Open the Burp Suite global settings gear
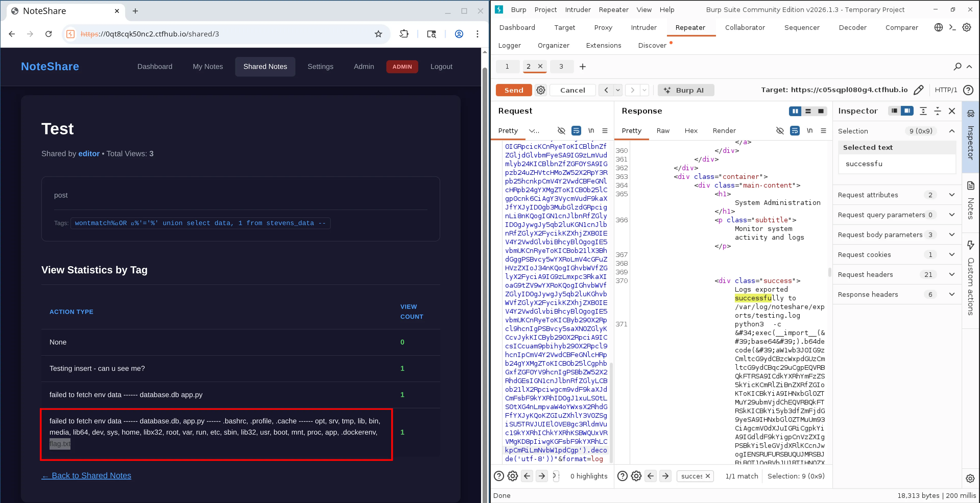The image size is (980, 503). tap(966, 27)
